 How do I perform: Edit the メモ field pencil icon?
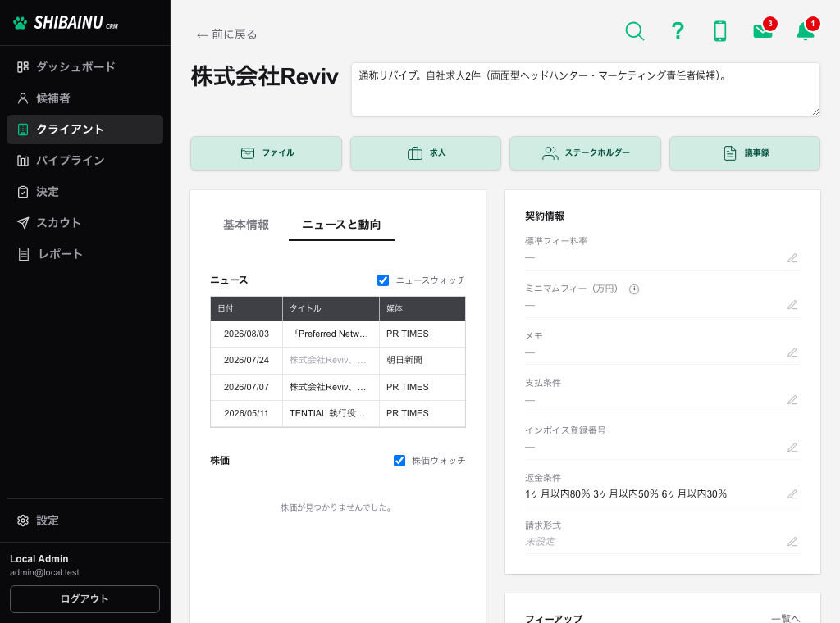(792, 352)
